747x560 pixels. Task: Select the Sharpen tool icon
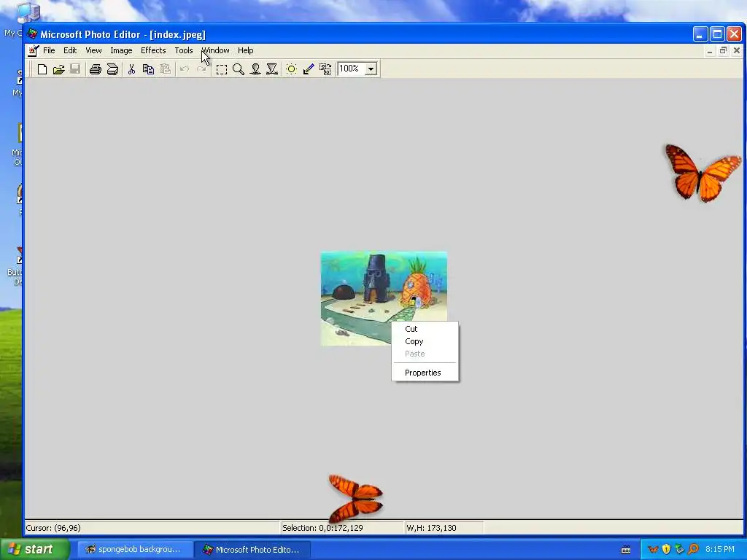click(x=272, y=69)
